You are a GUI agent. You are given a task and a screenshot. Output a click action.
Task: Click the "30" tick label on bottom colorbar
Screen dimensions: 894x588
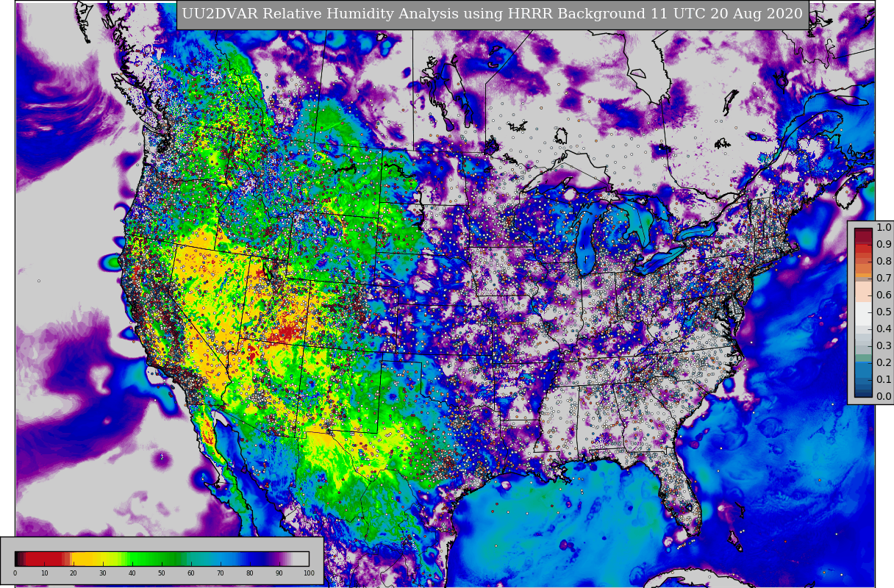[103, 573]
